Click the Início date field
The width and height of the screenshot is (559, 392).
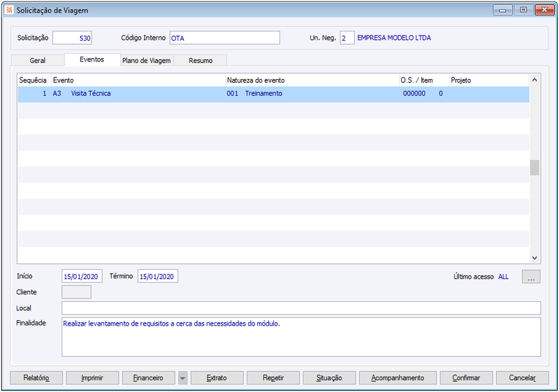[82, 276]
